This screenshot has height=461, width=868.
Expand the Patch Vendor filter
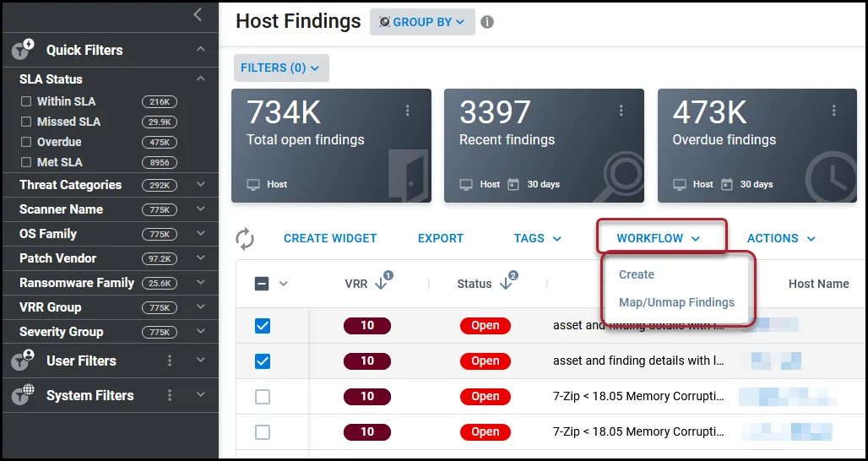coord(200,258)
